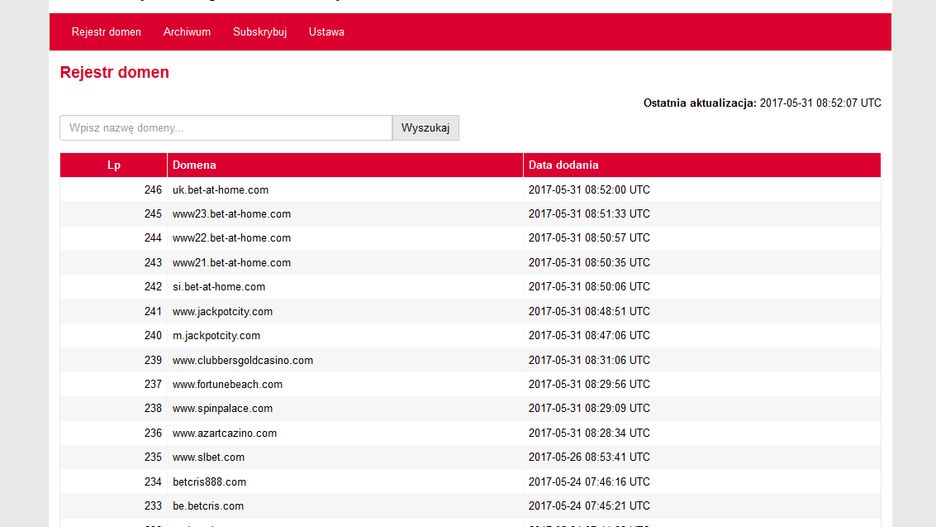
Task: Select domain www.slbet.com
Action: click(x=208, y=457)
